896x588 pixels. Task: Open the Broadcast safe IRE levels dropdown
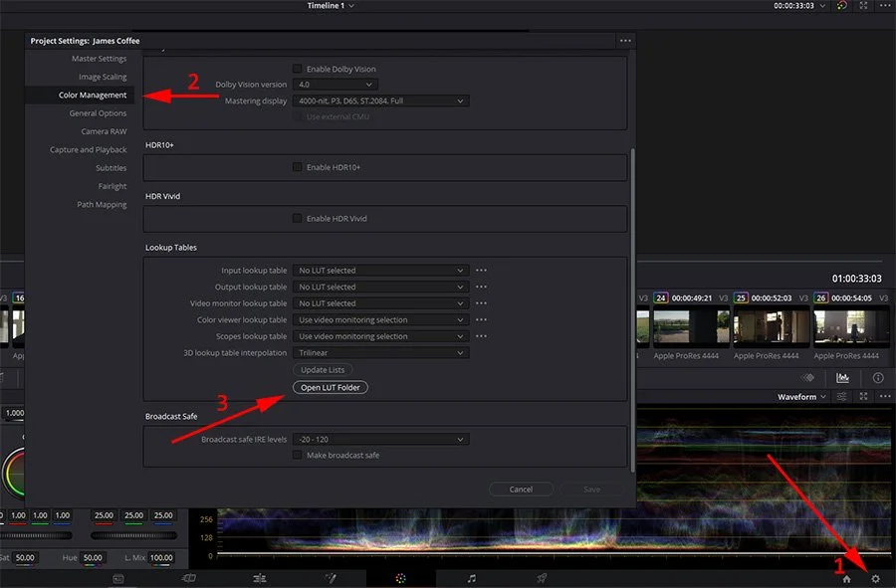pyautogui.click(x=380, y=439)
